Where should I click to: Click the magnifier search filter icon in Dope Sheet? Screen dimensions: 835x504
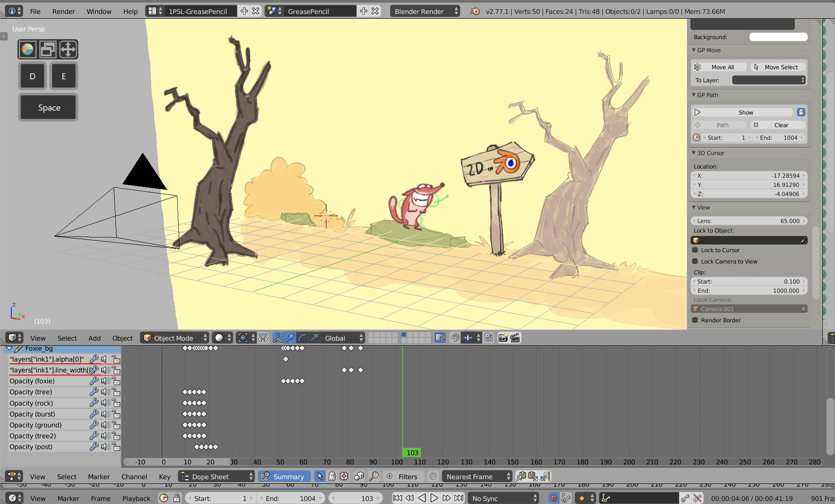click(x=374, y=477)
